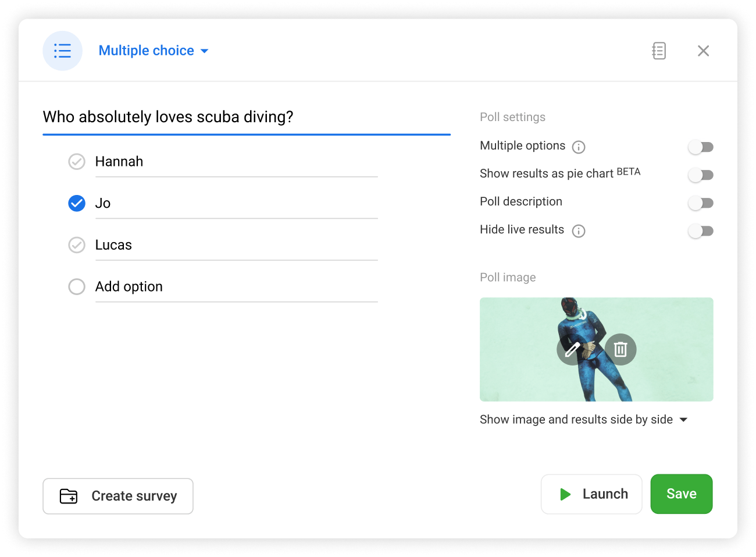This screenshot has width=756, height=557.
Task: Close the poll editor dialog
Action: [x=703, y=51]
